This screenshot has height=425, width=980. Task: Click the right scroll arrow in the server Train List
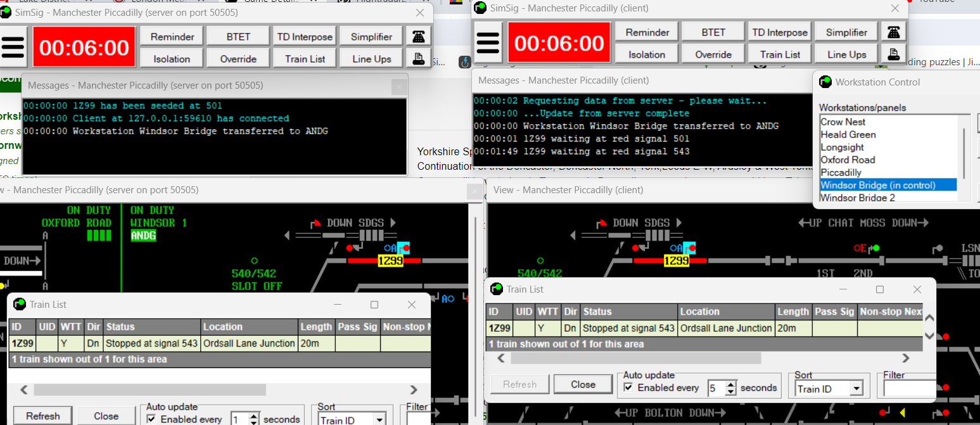[x=414, y=390]
